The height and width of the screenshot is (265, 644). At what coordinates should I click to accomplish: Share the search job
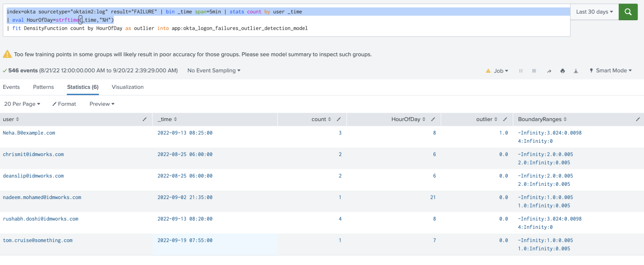click(x=549, y=71)
